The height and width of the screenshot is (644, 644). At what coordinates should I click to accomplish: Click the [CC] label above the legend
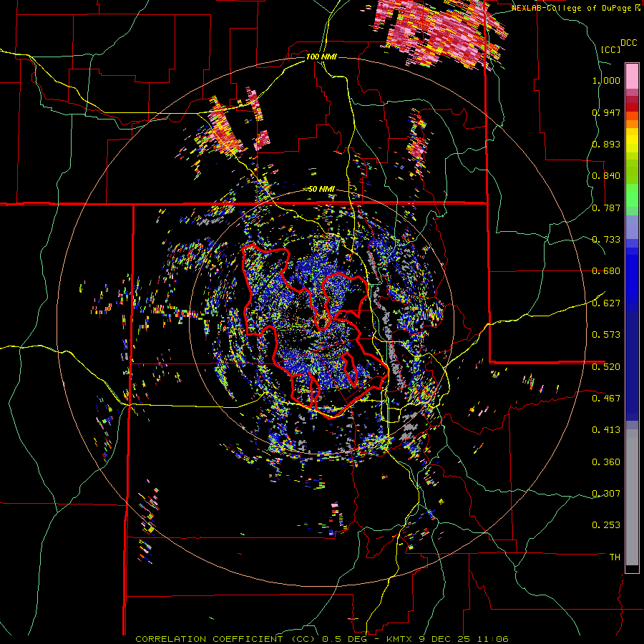[610, 49]
